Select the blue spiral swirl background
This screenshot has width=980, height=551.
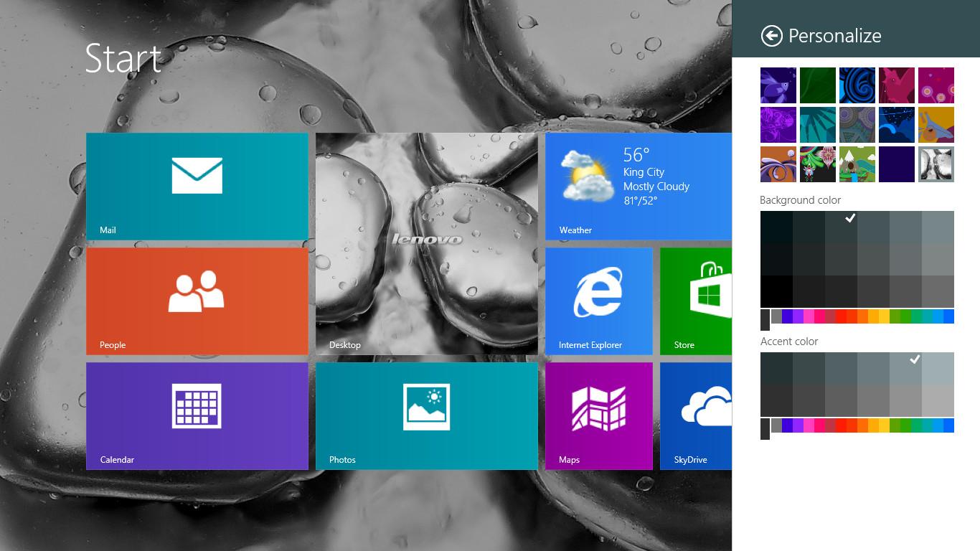click(857, 85)
